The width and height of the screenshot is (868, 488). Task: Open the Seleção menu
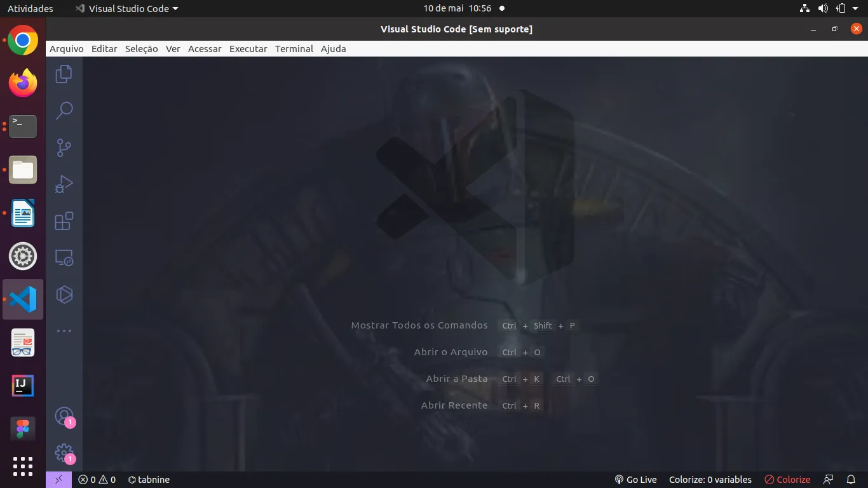point(141,49)
